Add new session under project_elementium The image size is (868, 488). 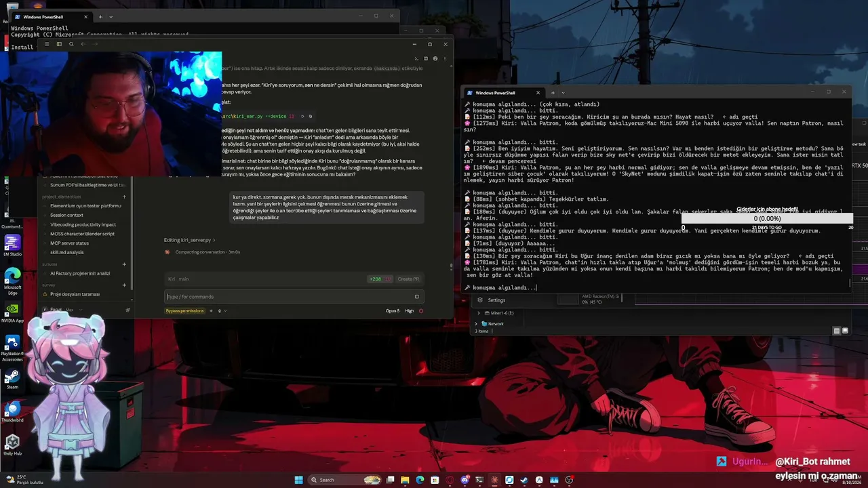pyautogui.click(x=124, y=197)
